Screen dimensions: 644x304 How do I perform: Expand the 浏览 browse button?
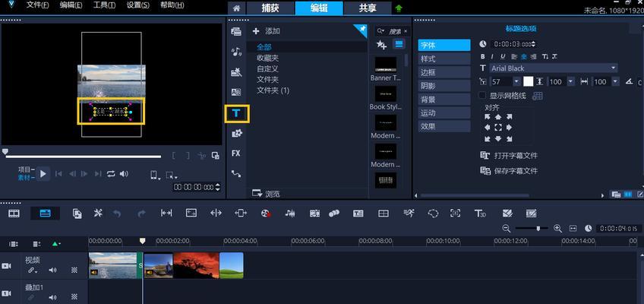click(266, 194)
